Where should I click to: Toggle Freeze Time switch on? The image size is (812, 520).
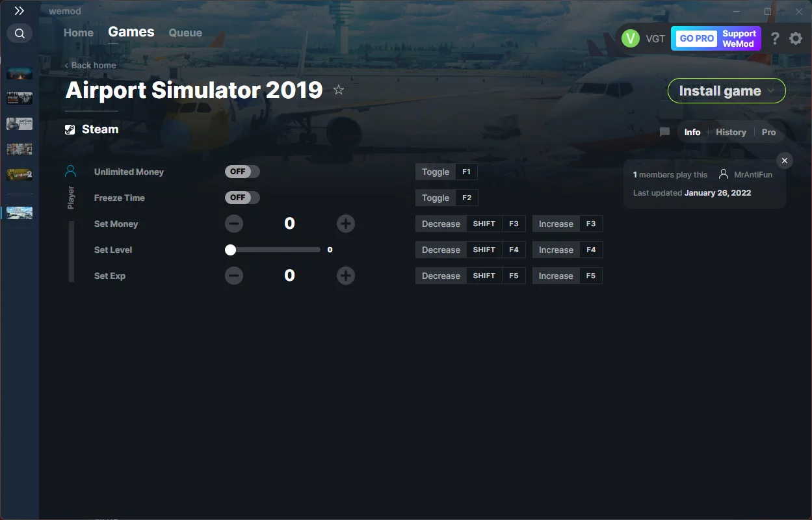(242, 198)
